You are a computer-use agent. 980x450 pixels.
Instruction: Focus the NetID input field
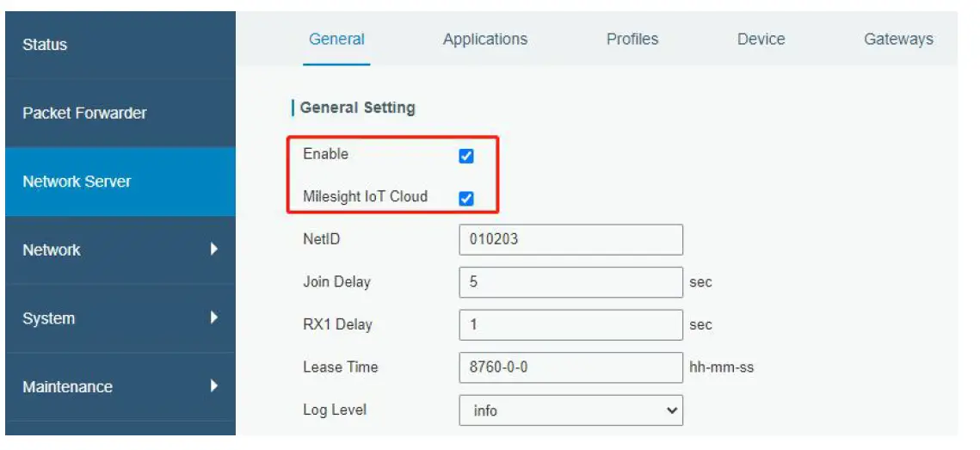click(x=570, y=240)
